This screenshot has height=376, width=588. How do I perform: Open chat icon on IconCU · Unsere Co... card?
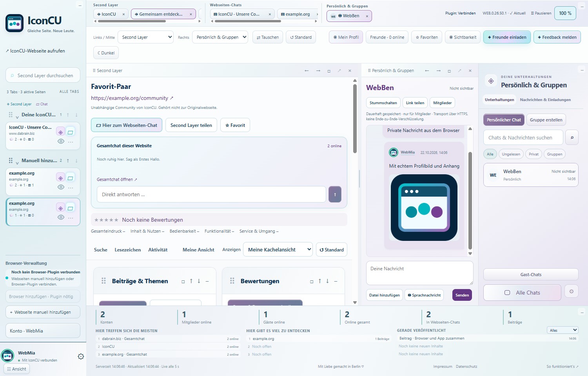[x=70, y=132]
